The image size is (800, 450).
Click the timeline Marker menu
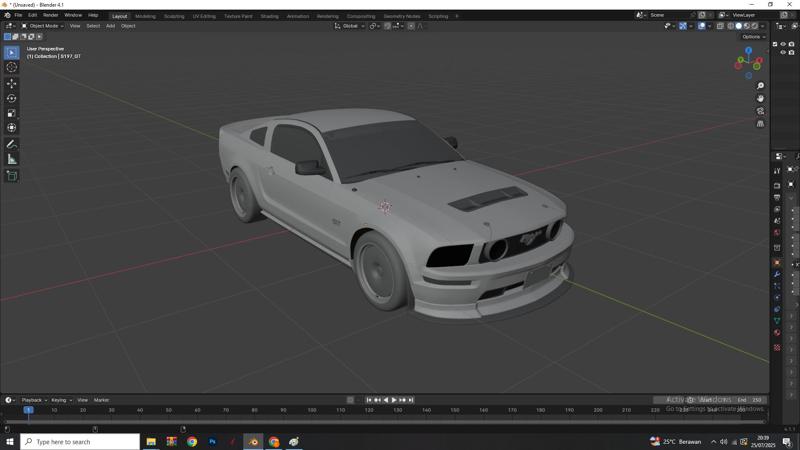(101, 400)
